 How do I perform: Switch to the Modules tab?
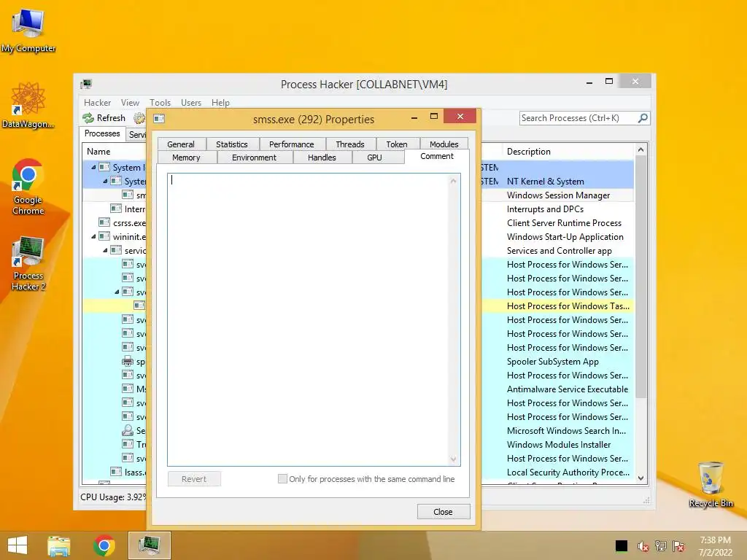click(x=444, y=144)
